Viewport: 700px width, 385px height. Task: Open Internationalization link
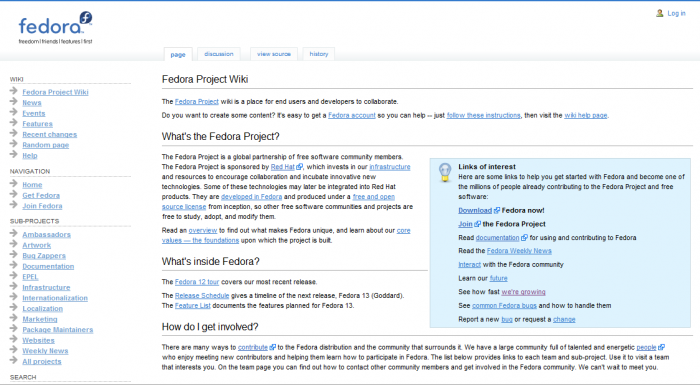[55, 298]
